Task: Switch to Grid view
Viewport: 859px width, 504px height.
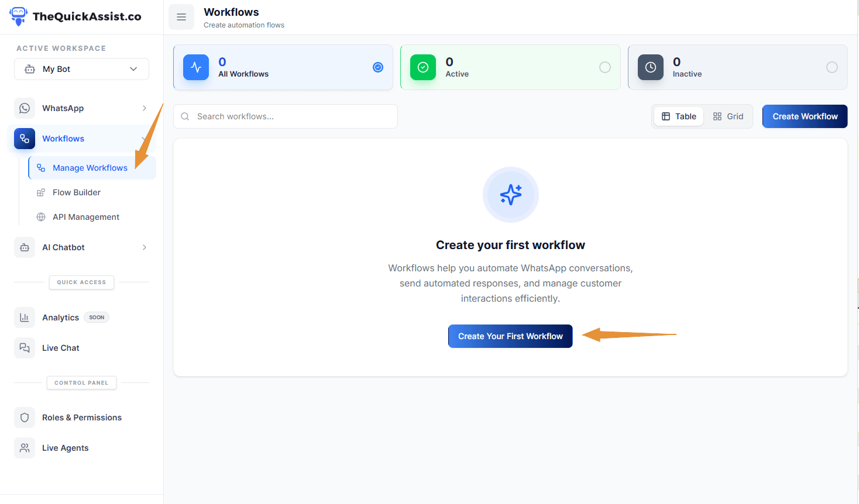Action: click(728, 116)
